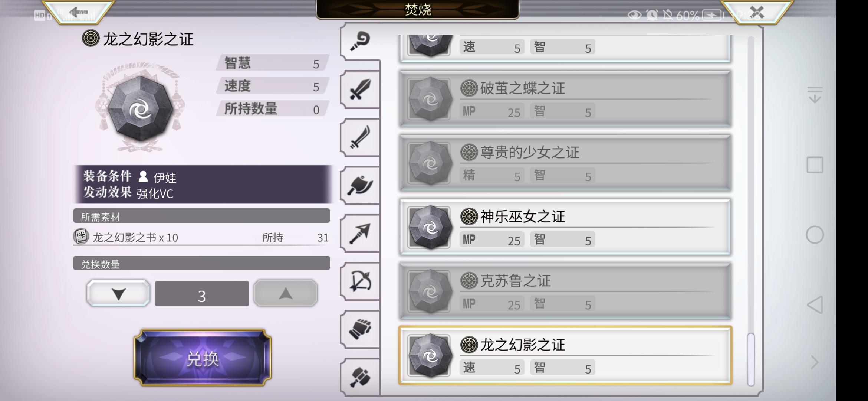Select the 尊贵的少女之证 entry
This screenshot has width=868, height=401.
[565, 163]
